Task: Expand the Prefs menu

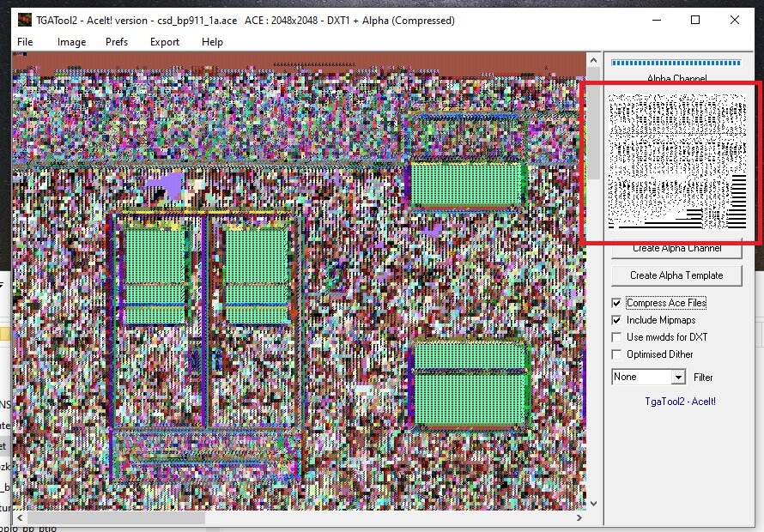Action: click(117, 42)
